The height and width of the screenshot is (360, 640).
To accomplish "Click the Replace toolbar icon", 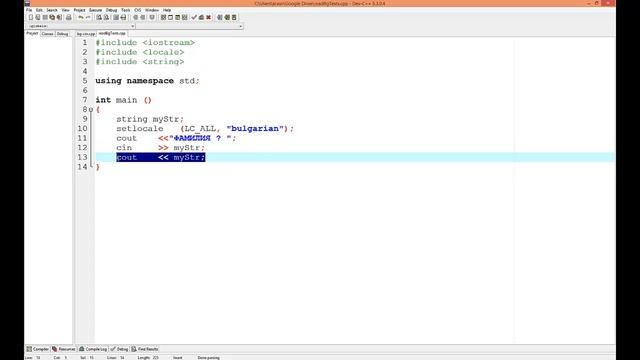I will pyautogui.click(x=106, y=17).
